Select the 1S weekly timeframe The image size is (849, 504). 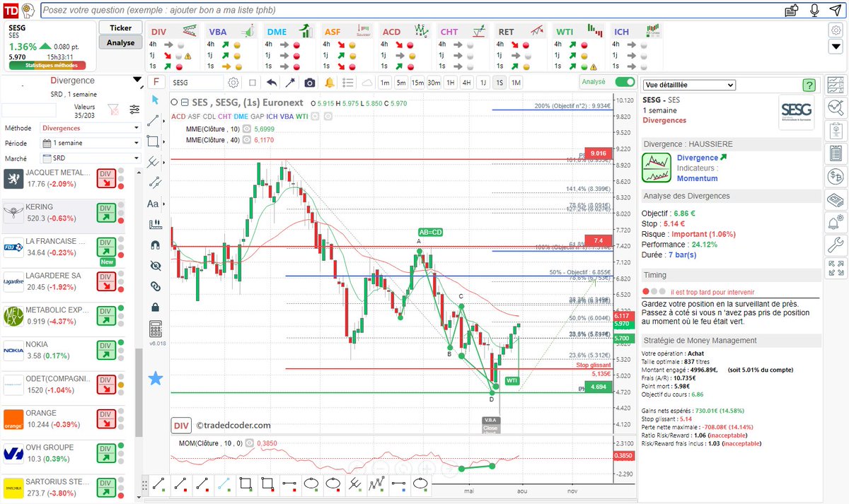click(x=499, y=83)
